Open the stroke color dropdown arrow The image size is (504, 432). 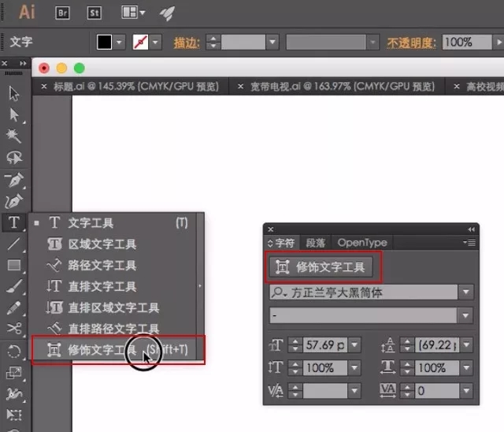click(156, 42)
